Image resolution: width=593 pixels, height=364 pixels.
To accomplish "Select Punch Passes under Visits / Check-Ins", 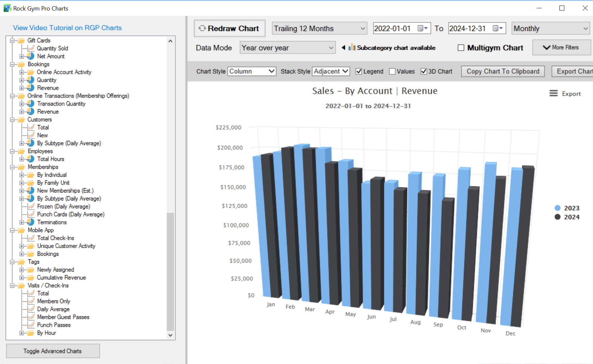I will point(54,325).
